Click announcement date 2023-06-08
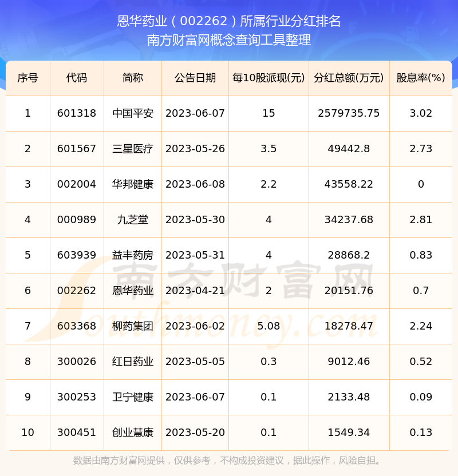Viewport: 458px width, 476px height. pos(195,184)
